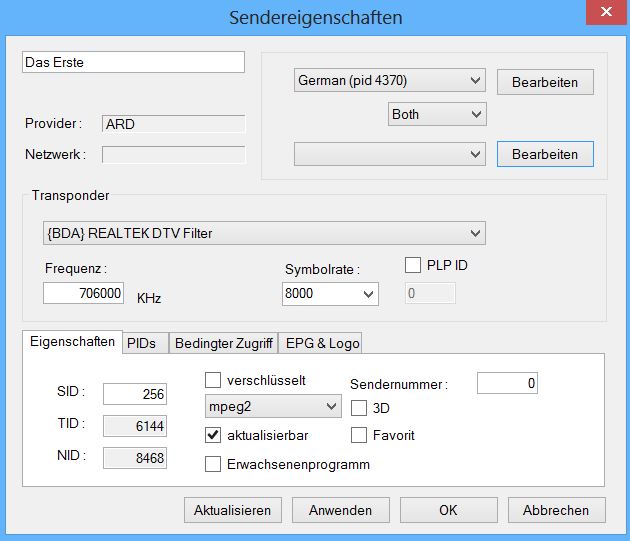Confirm with the OK button
Screen dimensions: 630x541
pos(449,510)
